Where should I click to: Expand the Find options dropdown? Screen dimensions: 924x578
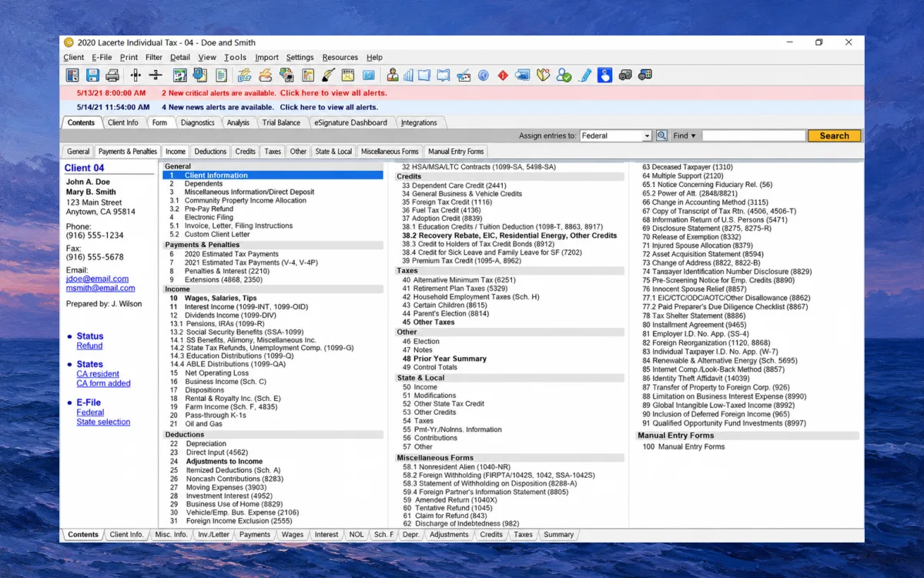(684, 135)
